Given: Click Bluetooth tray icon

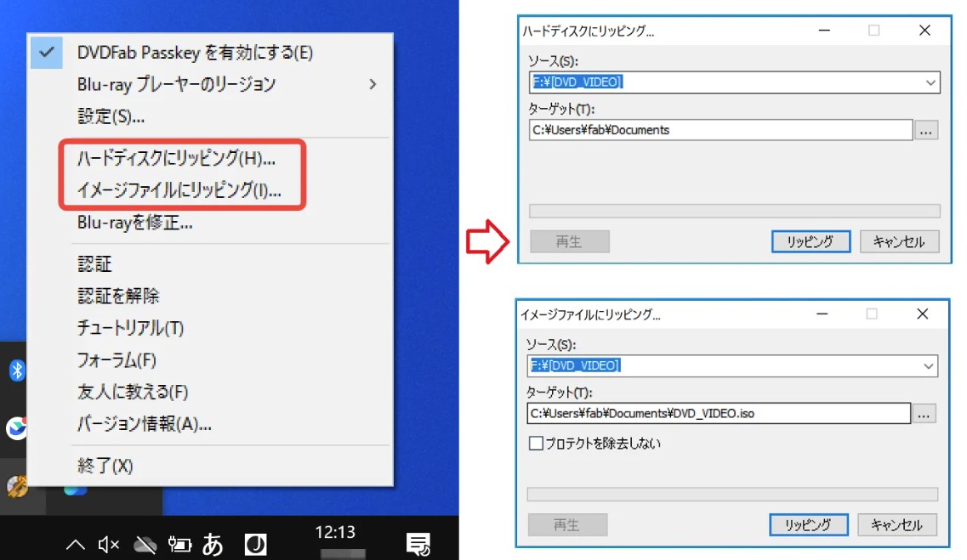Looking at the screenshot, I should [x=17, y=371].
